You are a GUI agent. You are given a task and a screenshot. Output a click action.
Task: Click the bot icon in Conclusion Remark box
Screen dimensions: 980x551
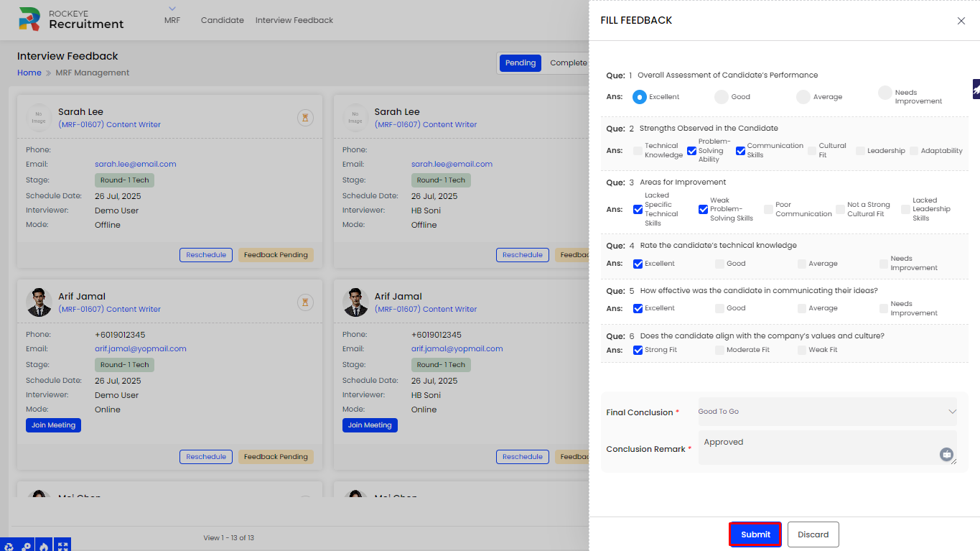(947, 454)
